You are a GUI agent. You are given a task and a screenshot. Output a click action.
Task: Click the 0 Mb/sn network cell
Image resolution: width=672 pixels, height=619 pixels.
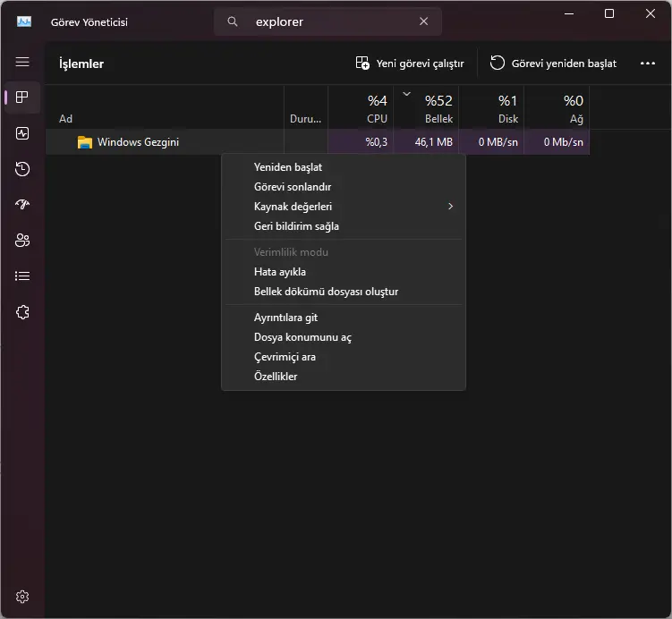[x=557, y=142]
